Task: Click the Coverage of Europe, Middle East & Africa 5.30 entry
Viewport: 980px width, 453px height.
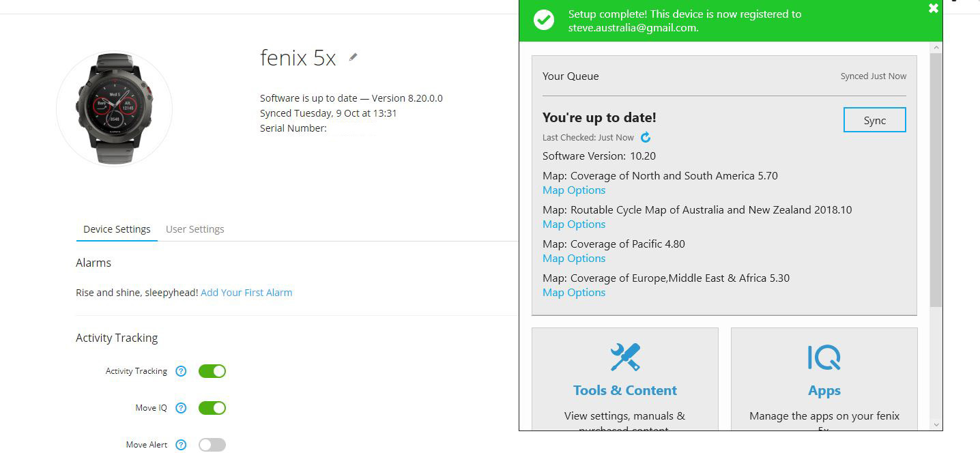Action: 666,278
